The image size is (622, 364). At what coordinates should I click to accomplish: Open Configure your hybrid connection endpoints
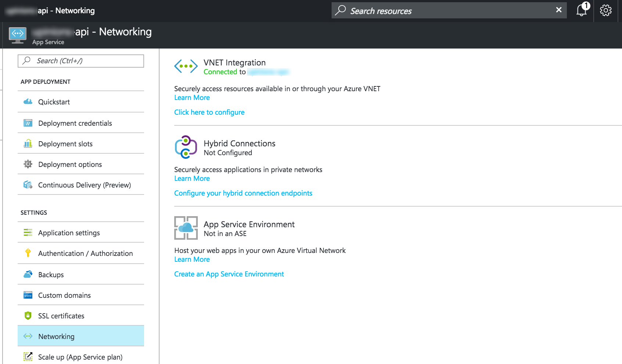coord(243,193)
